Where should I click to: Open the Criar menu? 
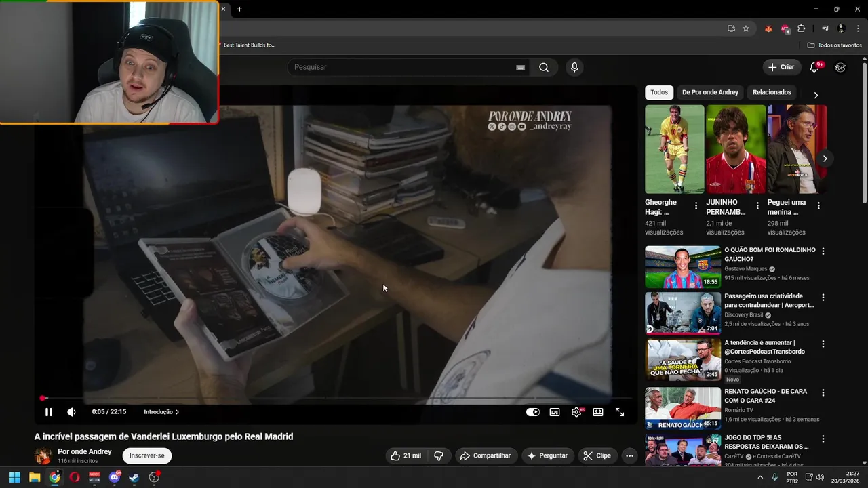tap(781, 67)
